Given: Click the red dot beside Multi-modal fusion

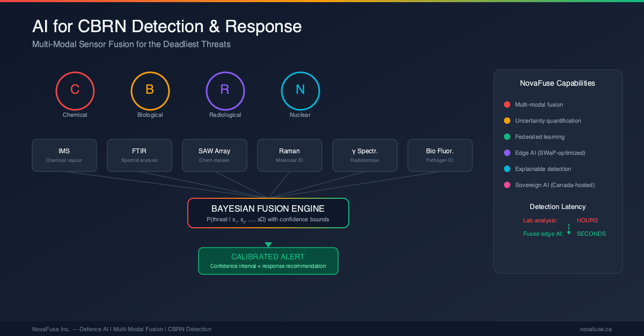Looking at the screenshot, I should (x=507, y=104).
